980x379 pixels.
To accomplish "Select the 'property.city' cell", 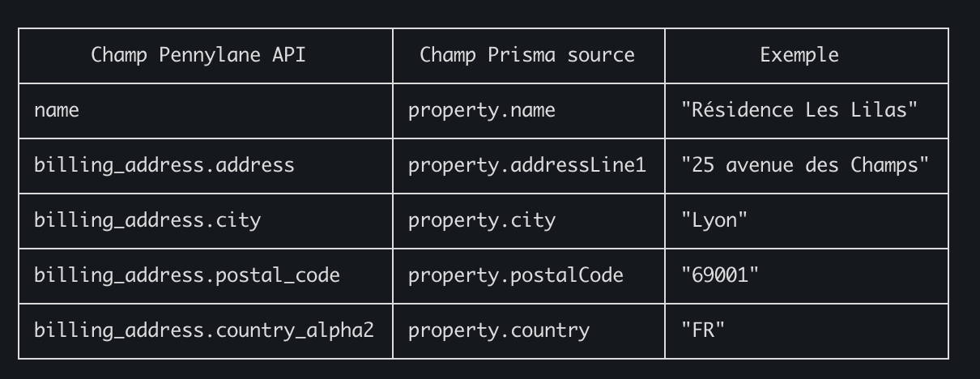I will coord(482,220).
